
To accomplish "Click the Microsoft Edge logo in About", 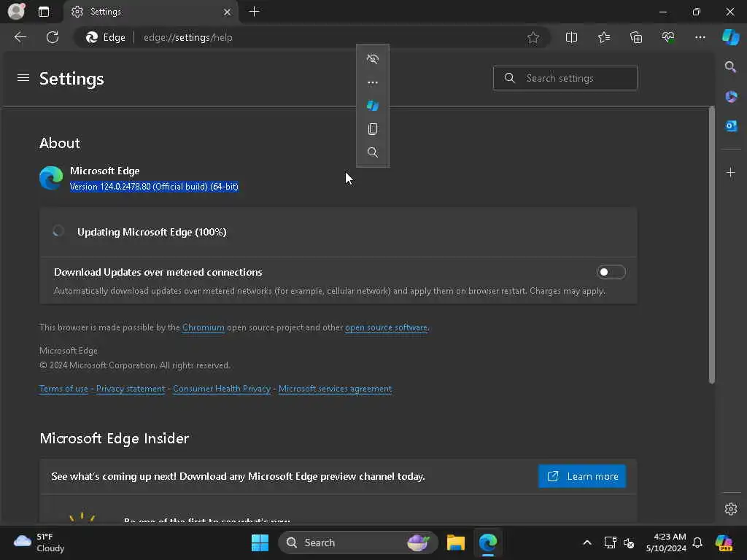I will point(51,178).
